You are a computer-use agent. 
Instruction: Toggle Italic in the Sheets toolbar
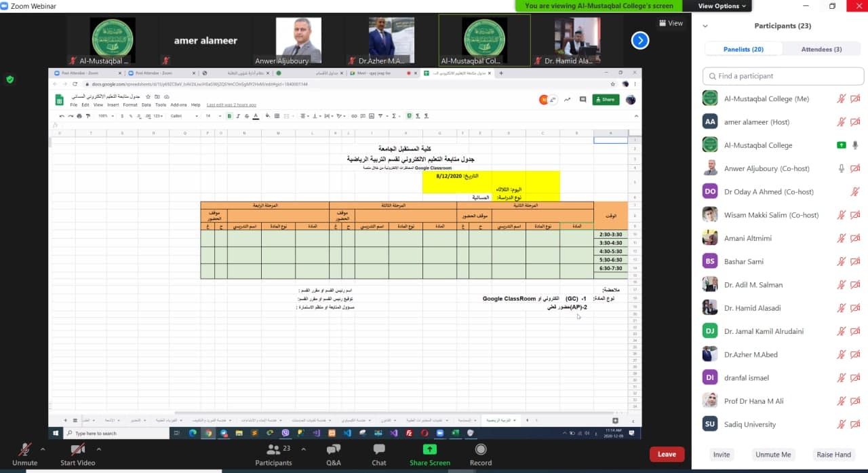click(x=237, y=116)
